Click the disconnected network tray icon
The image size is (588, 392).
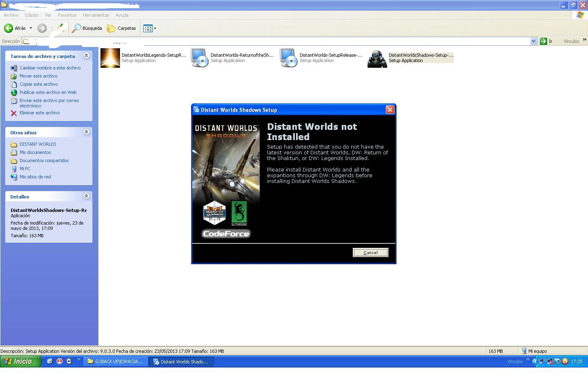(x=550, y=361)
